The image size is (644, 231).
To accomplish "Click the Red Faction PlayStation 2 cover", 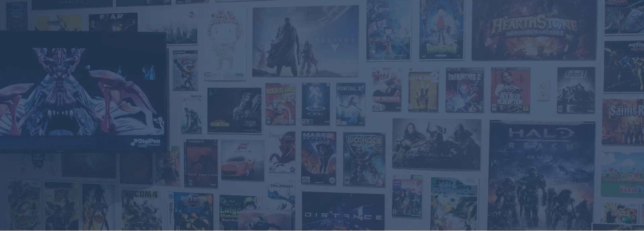I will pyautogui.click(x=201, y=163).
